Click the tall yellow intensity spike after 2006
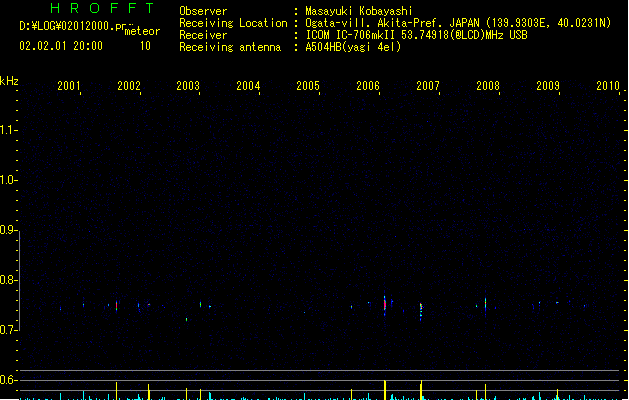The height and width of the screenshot is (400, 629). [385, 390]
